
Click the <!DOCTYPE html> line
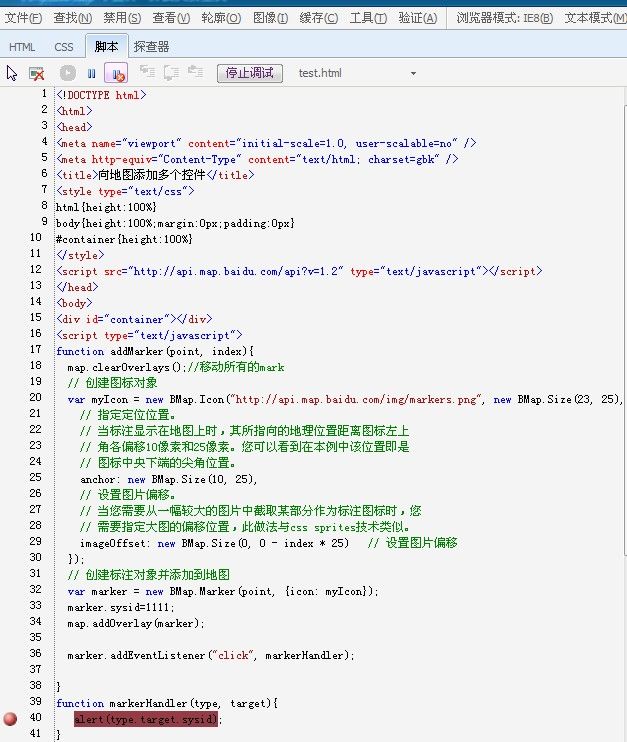(101, 95)
